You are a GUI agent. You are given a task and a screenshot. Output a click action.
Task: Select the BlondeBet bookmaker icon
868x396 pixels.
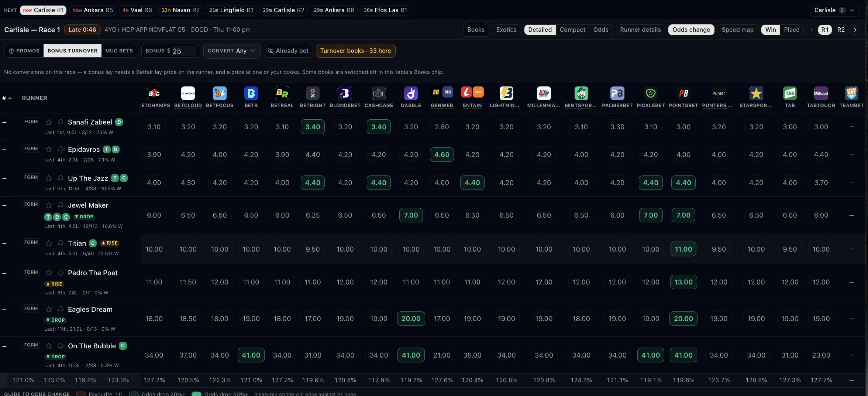345,93
